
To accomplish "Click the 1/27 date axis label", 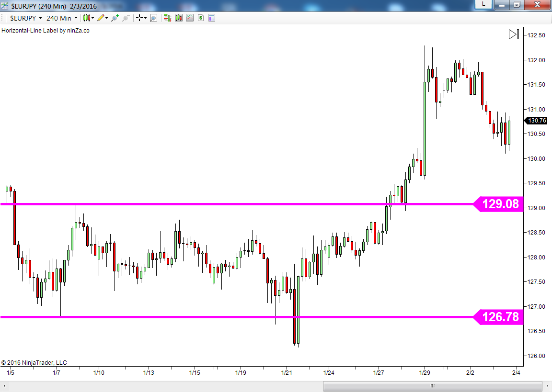I will click(x=379, y=373).
